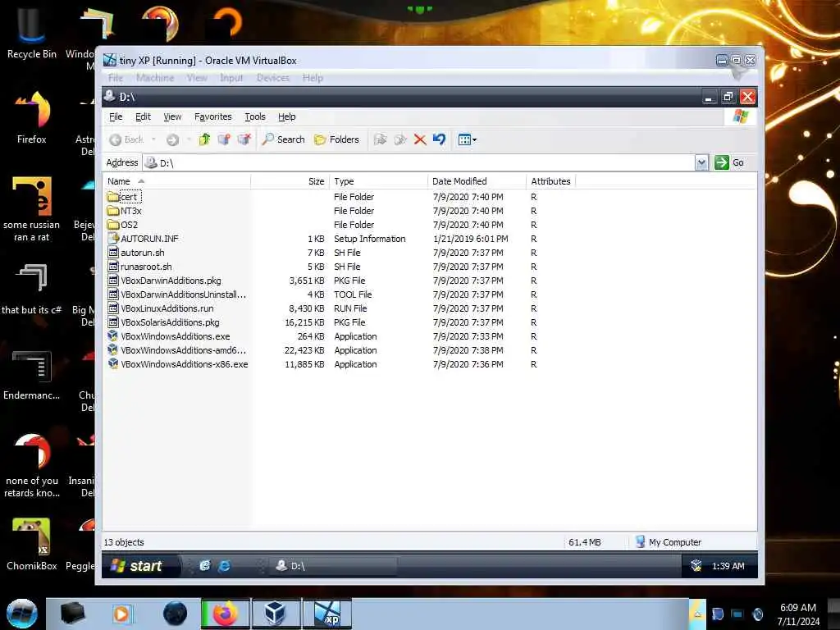
Task: Click the XP clock showing 1:39 AM
Action: [x=728, y=566]
